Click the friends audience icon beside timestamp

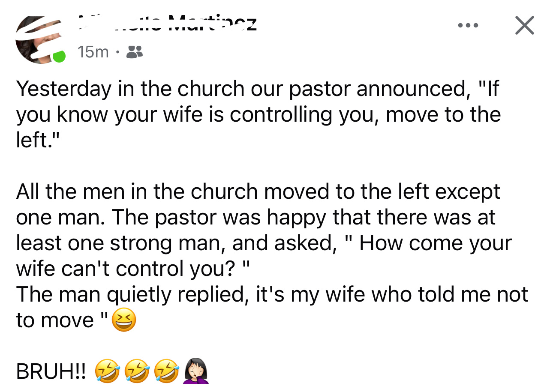coord(135,52)
